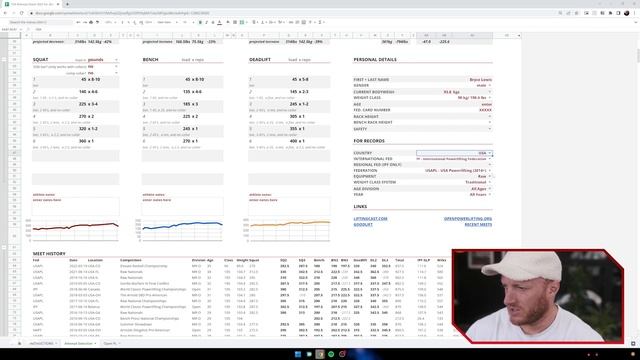Image resolution: width=640 pixels, height=360 pixels.
Task: Click the Print icon in the toolbar
Action: point(91,22)
